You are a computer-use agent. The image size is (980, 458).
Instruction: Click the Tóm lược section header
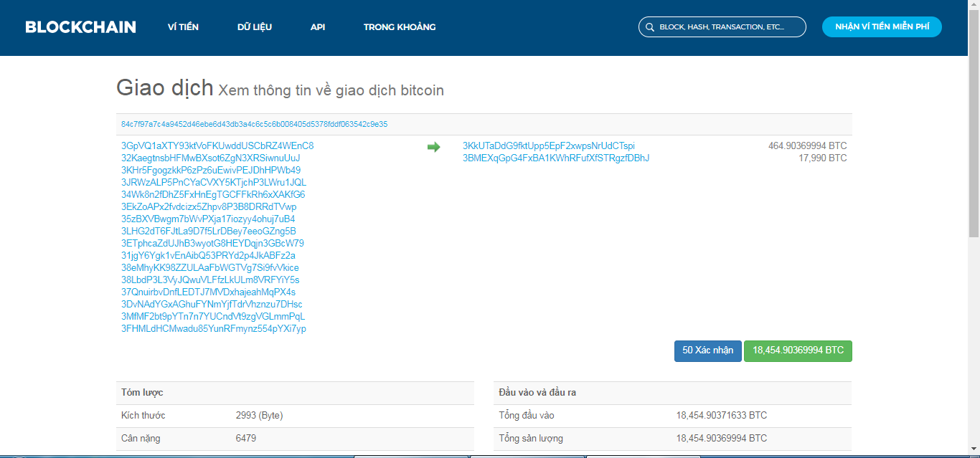point(295,393)
